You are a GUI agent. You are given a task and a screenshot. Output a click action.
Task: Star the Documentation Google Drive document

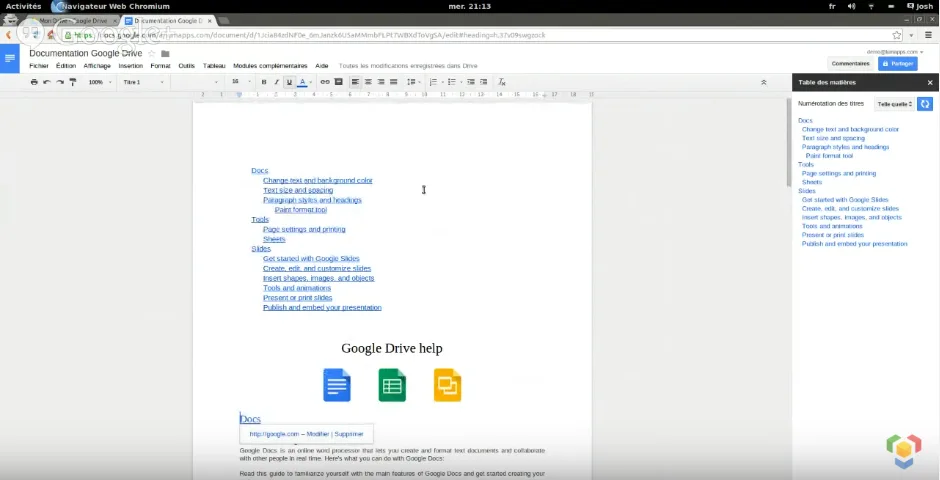click(152, 54)
